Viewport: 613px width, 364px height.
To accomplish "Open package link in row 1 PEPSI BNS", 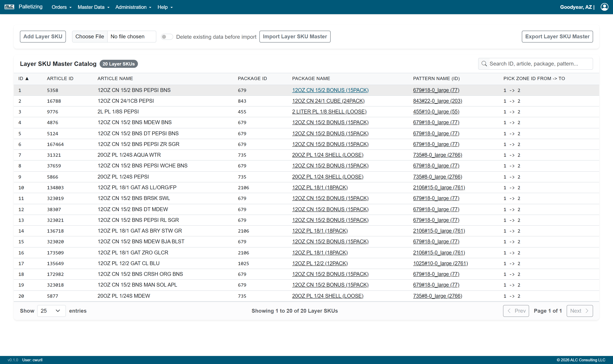I will tap(330, 90).
